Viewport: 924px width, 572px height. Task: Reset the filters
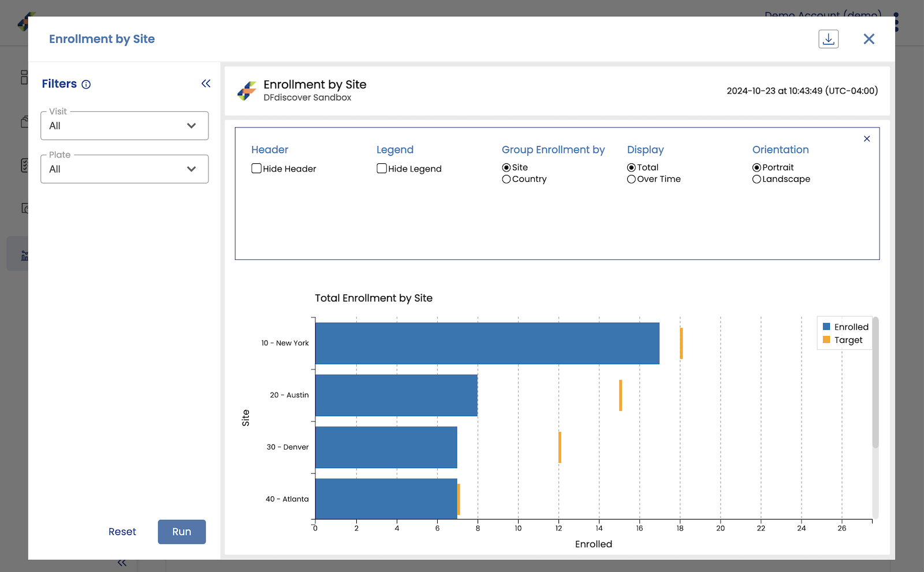(x=122, y=532)
